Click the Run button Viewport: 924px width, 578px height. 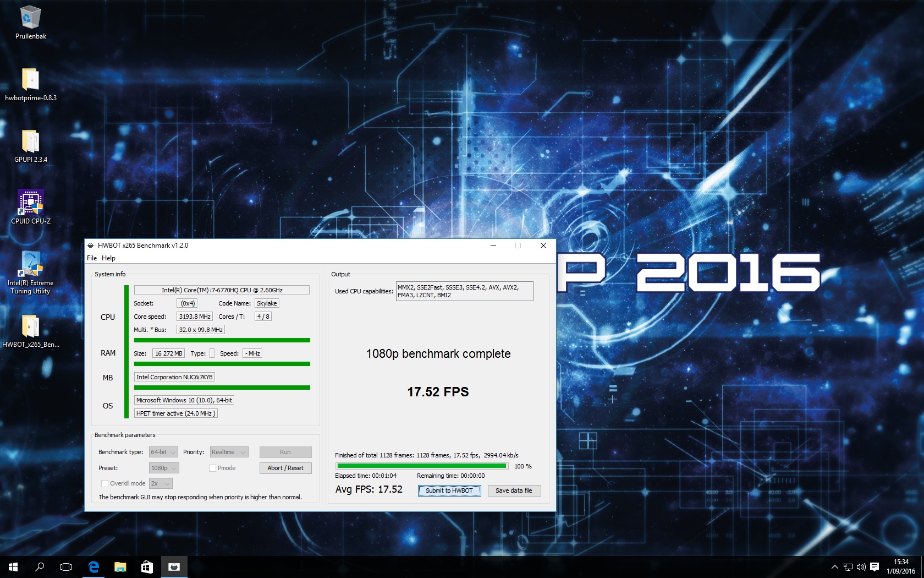pyautogui.click(x=285, y=452)
